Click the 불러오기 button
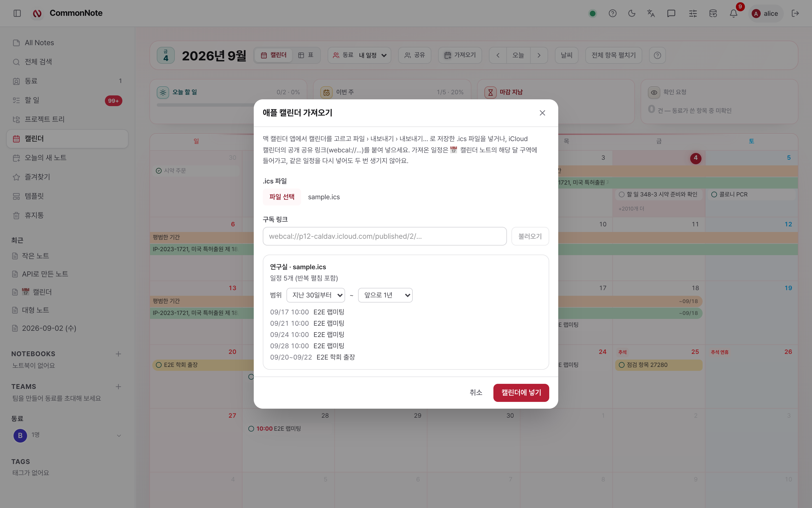Screen dimensions: 812x508 click(x=530, y=236)
